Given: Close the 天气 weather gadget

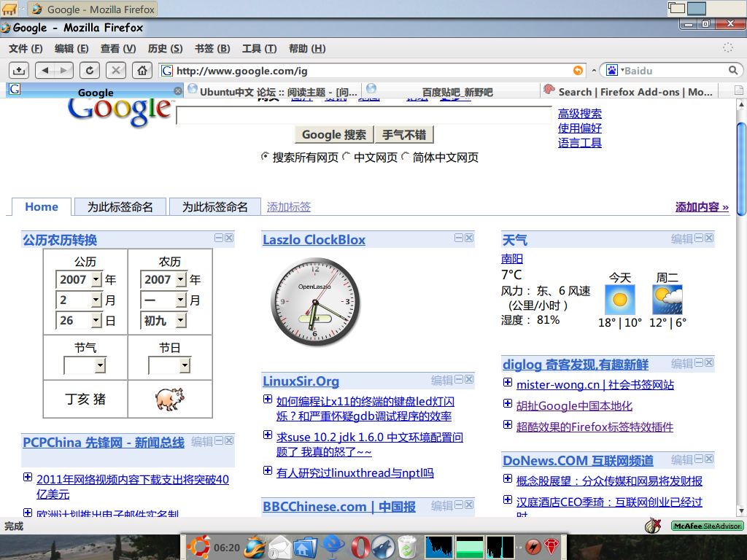Looking at the screenshot, I should coord(709,238).
